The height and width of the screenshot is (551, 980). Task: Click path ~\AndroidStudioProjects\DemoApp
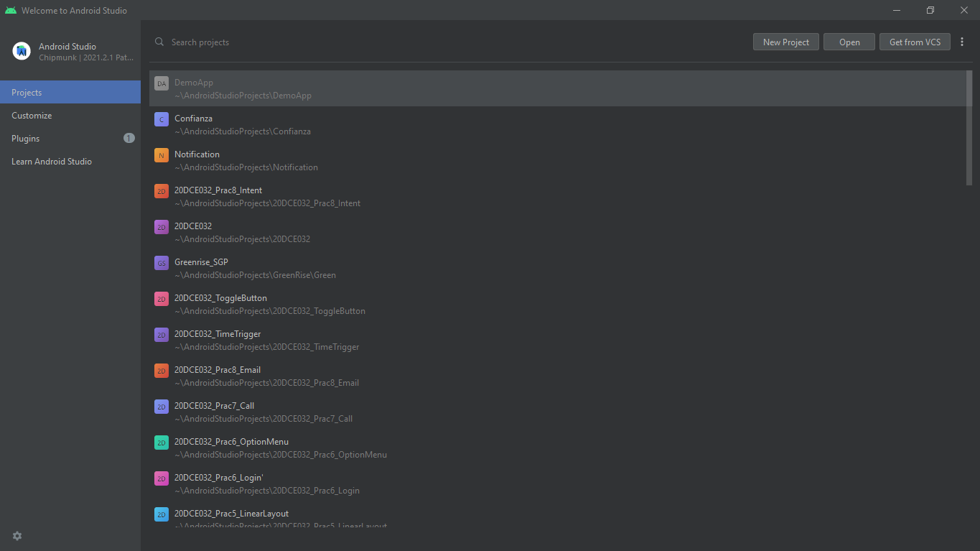(x=243, y=96)
